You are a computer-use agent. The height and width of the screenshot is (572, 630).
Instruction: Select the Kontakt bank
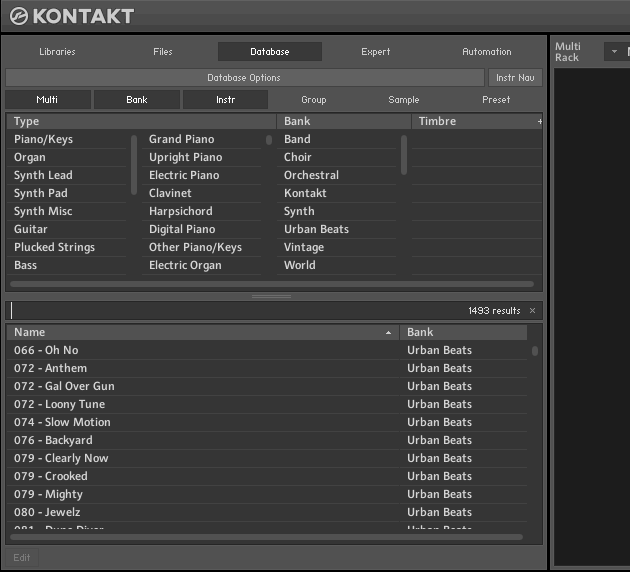337,193
